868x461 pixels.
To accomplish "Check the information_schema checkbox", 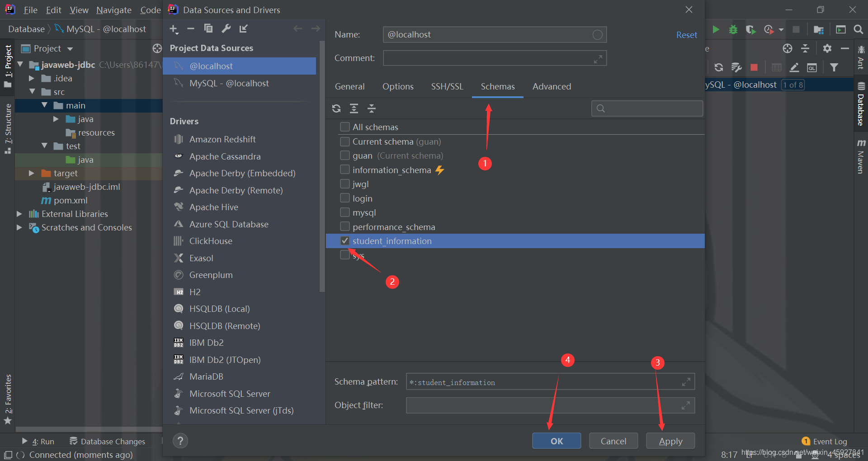I will click(345, 170).
